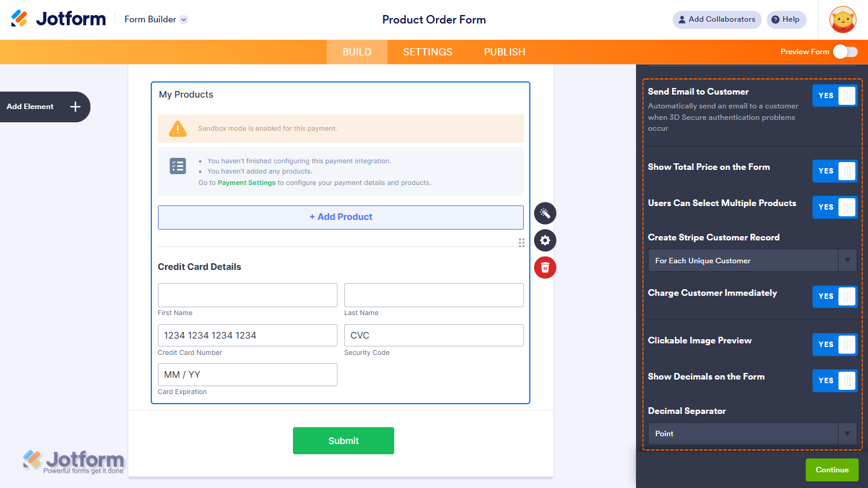Open the PUBLISH tab
This screenshot has height=488, width=868.
coord(505,52)
